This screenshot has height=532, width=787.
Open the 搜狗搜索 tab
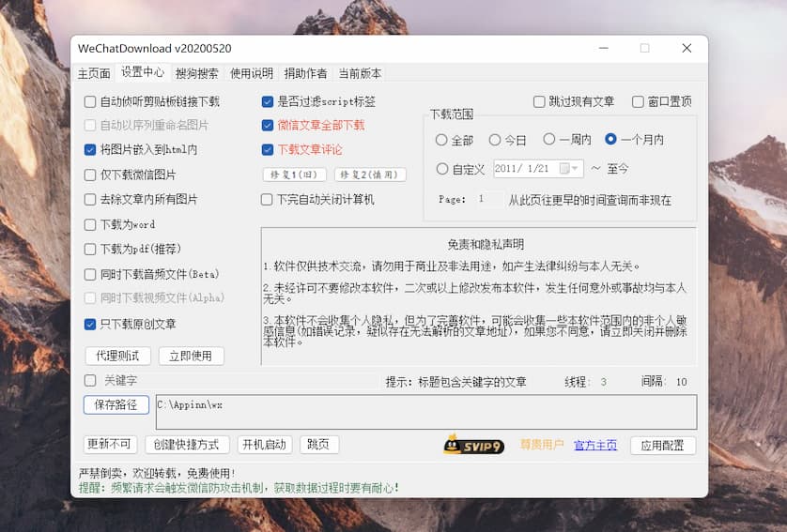197,74
